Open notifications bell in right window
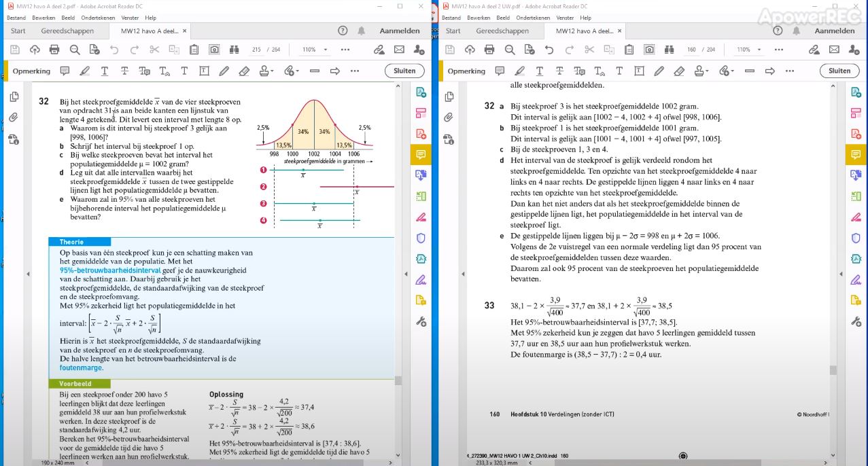 pyautogui.click(x=797, y=31)
